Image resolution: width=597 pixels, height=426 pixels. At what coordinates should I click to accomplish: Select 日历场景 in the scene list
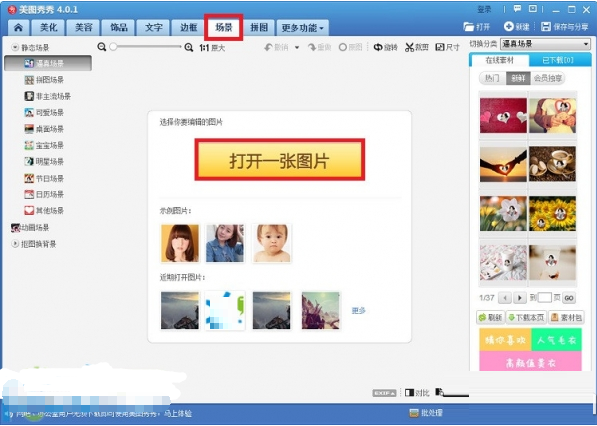pos(44,195)
